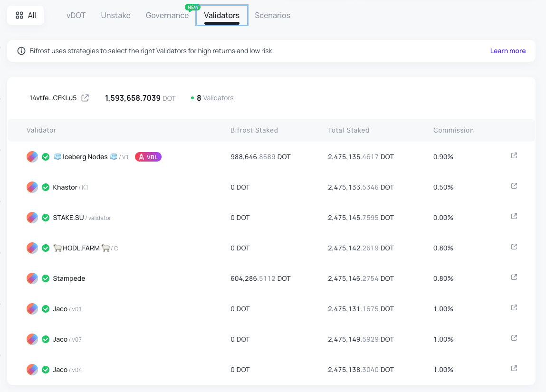Image resolution: width=546 pixels, height=392 pixels.
Task: Click the Stampede validator name
Action: [69, 278]
